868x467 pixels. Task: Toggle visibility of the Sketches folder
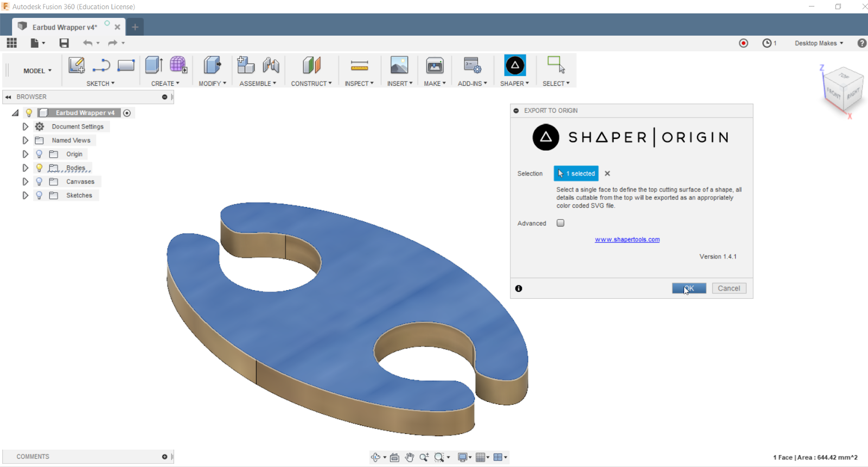tap(39, 195)
